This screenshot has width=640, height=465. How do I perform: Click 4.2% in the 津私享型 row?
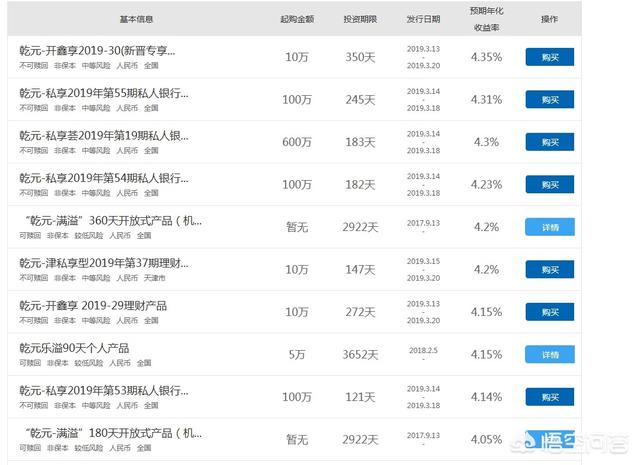coord(487,269)
